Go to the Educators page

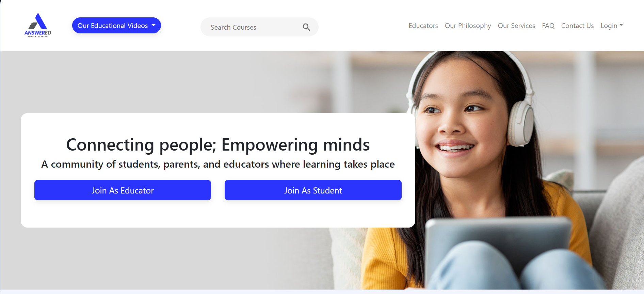(x=423, y=26)
